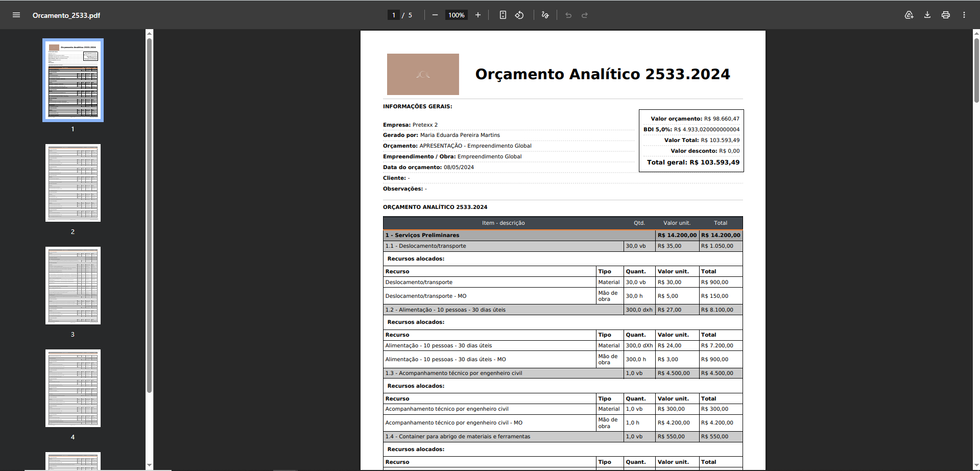Zoom out with the minus icon
This screenshot has height=471, width=980.
[435, 15]
